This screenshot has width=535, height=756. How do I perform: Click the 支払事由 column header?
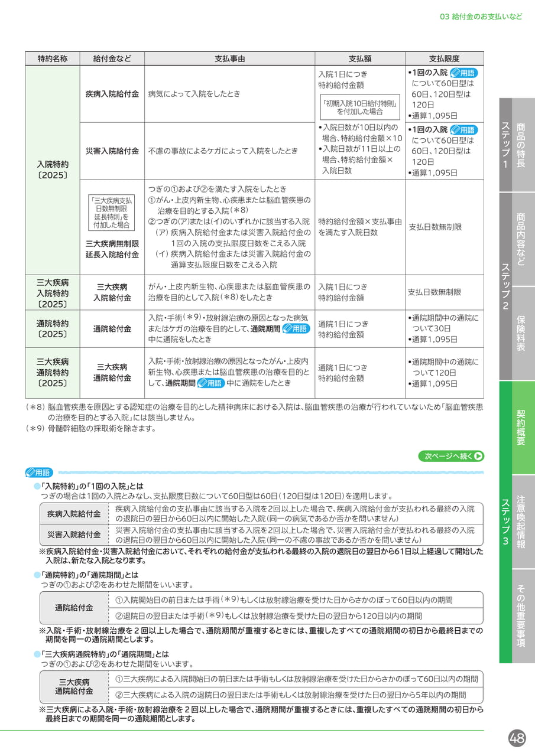229,58
